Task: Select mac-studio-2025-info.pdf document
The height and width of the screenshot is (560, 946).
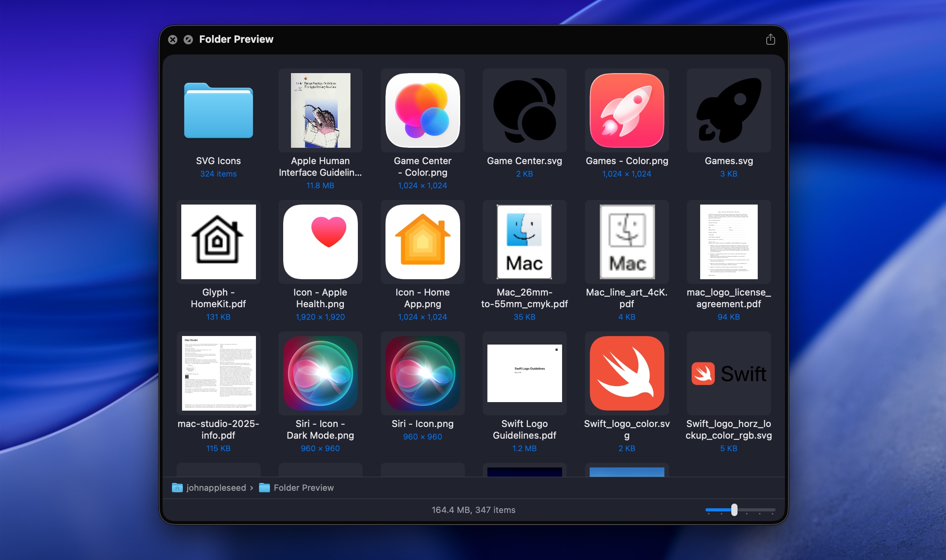Action: 219,374
